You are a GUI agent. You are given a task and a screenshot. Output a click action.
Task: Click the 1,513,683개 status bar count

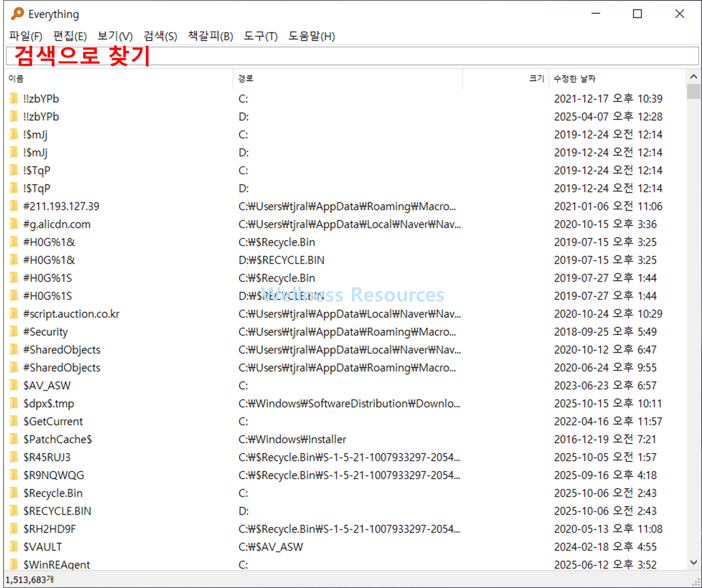tap(30, 579)
